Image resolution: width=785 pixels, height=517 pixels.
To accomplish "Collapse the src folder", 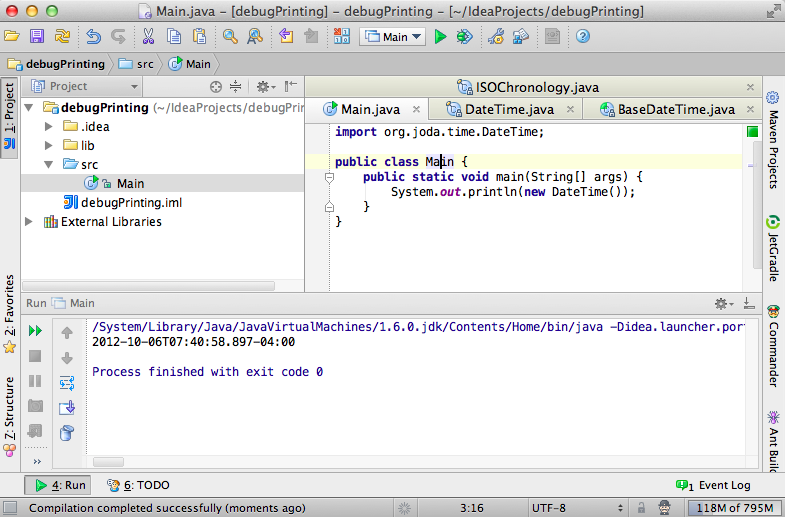I will pyautogui.click(x=49, y=165).
